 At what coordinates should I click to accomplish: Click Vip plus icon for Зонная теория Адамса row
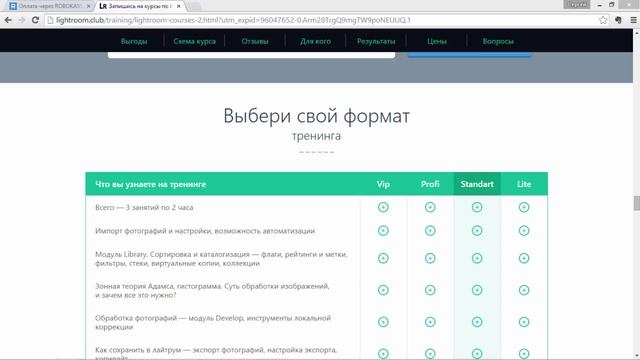tap(383, 290)
